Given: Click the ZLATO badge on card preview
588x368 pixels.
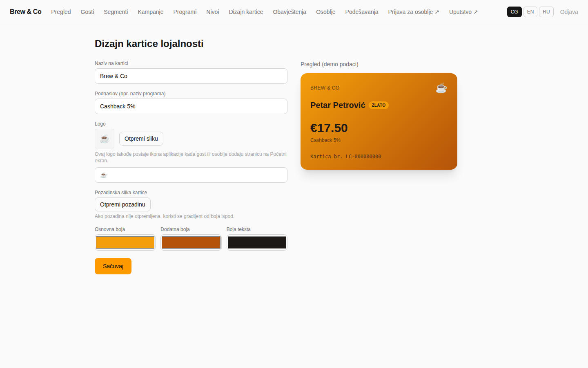Looking at the screenshot, I should coord(379,105).
